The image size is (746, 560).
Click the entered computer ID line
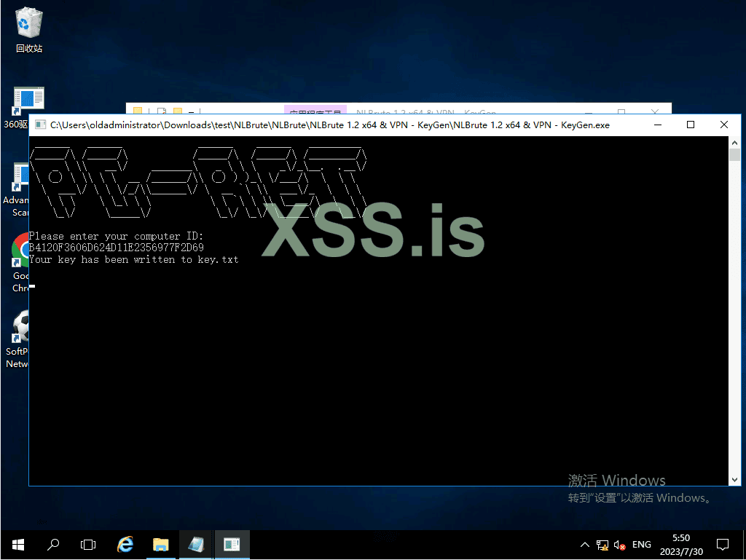coord(116,248)
